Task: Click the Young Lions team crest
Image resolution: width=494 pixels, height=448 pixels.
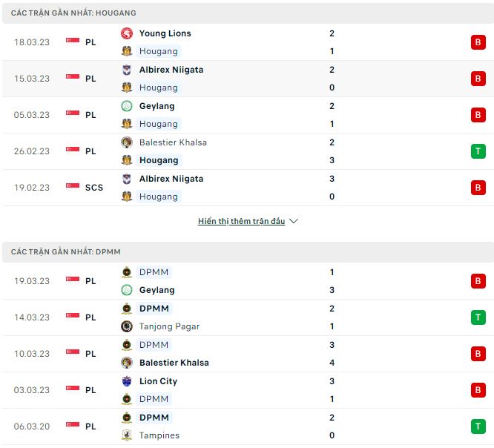Action: tap(127, 33)
